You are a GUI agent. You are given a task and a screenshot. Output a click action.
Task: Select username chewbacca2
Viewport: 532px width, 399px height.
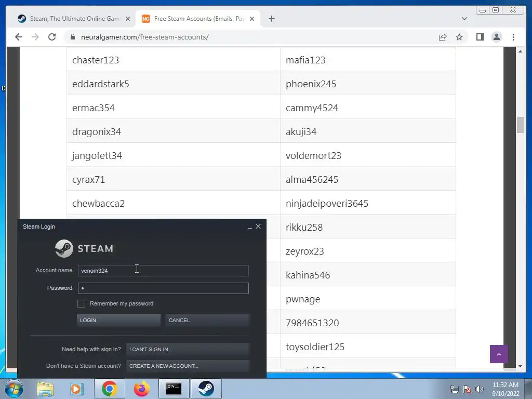(x=98, y=203)
